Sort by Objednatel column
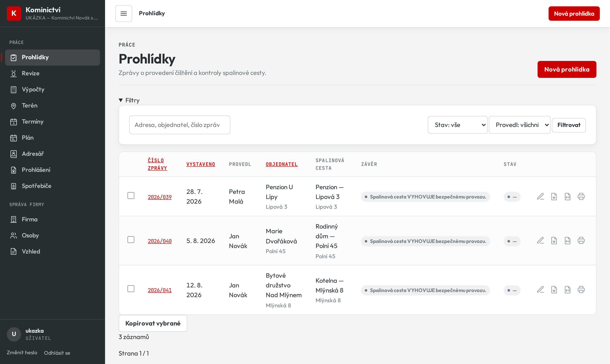This screenshot has width=610, height=364. point(281,164)
